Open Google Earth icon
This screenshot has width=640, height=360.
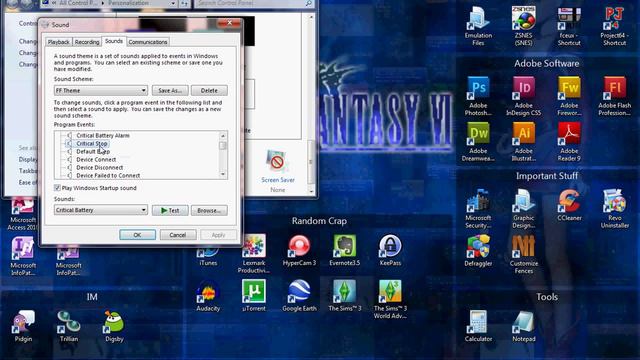[x=299, y=296]
